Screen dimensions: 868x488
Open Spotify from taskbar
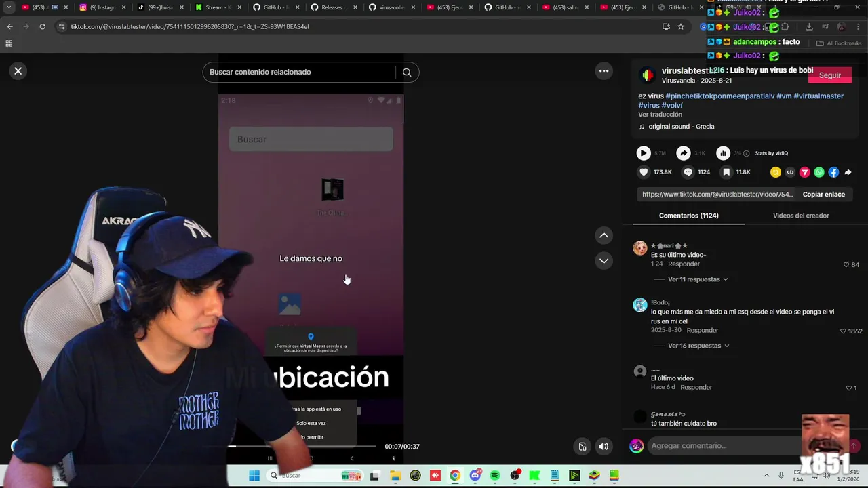pyautogui.click(x=495, y=476)
